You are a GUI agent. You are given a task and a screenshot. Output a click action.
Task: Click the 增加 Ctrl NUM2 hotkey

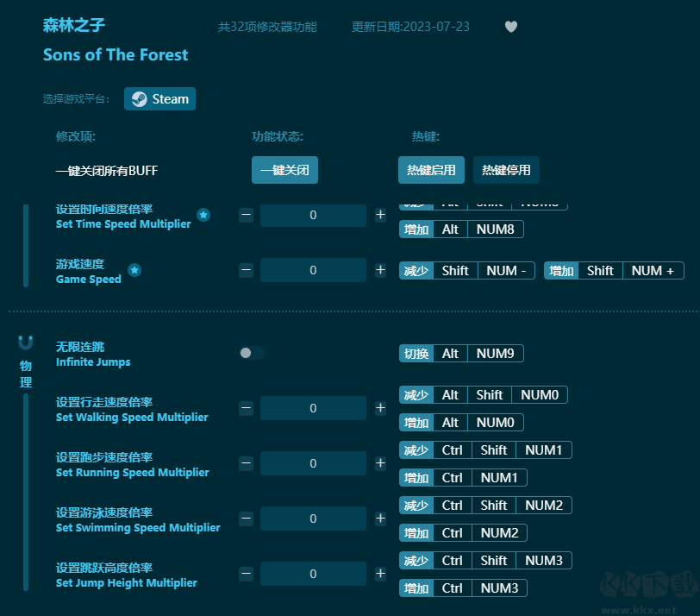[x=463, y=533]
